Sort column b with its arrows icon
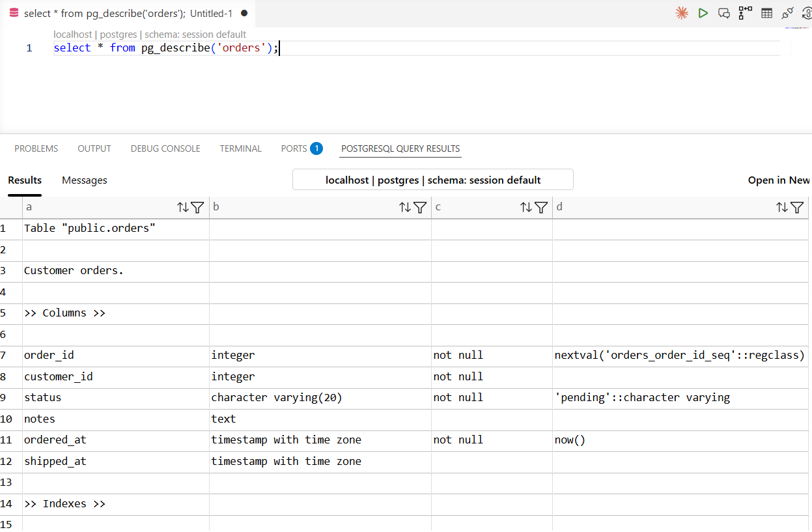 point(405,208)
